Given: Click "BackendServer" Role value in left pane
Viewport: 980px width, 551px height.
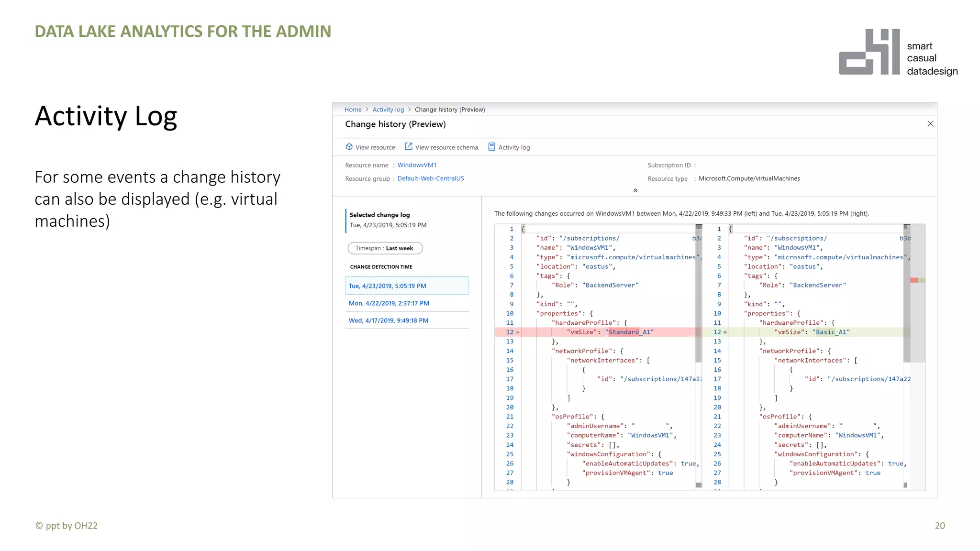Looking at the screenshot, I should 610,285.
